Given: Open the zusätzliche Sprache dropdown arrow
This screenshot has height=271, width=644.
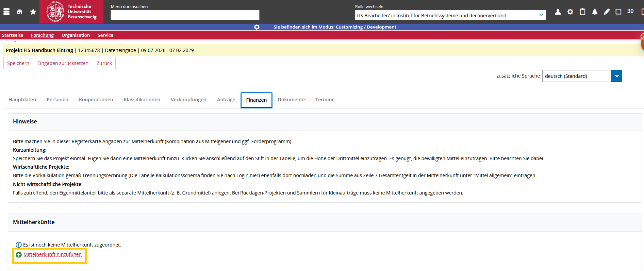Looking at the screenshot, I should tap(616, 76).
